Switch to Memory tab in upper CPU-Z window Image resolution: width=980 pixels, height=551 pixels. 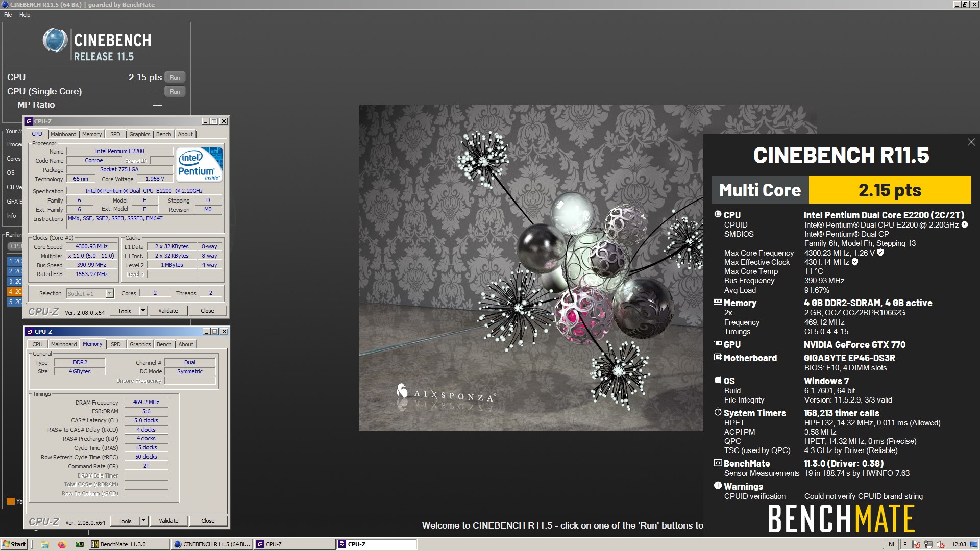coord(92,134)
